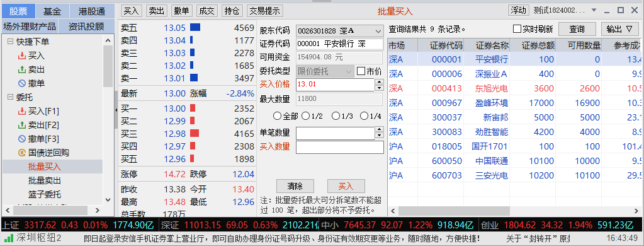Click the quick Sell (卖出) icon under 快捷下单
This screenshot has width=644, height=246.
click(22, 69)
